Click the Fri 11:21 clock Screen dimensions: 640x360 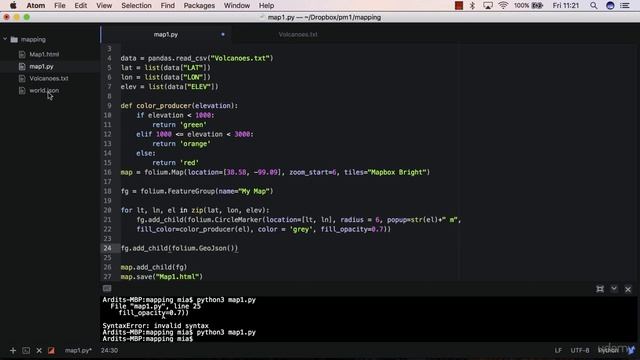click(x=566, y=5)
